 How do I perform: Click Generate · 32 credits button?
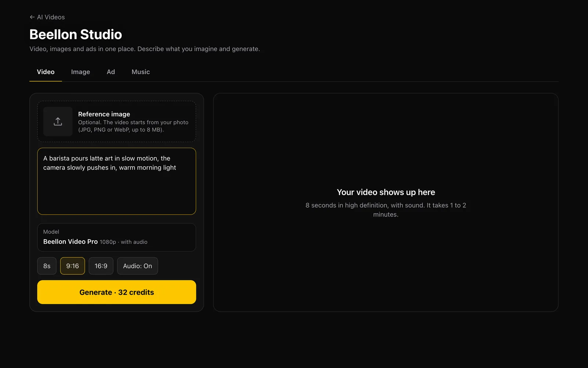click(116, 292)
